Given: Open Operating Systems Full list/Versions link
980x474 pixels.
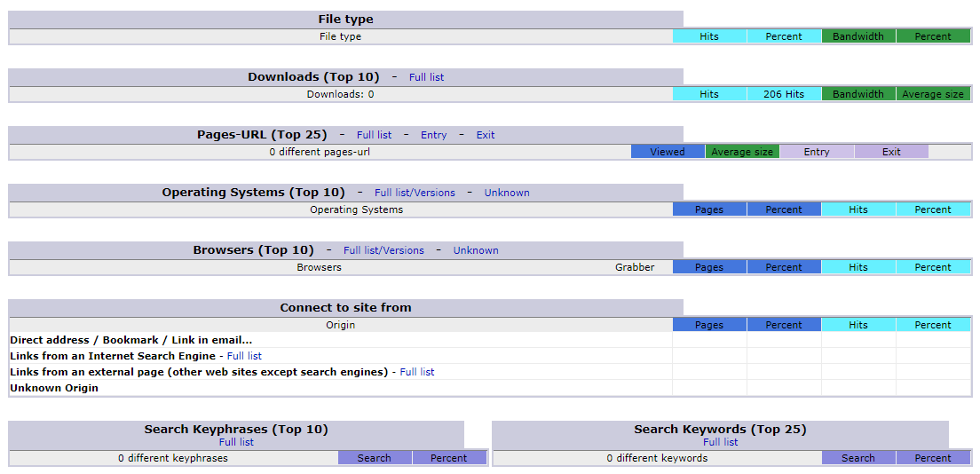Looking at the screenshot, I should (415, 193).
